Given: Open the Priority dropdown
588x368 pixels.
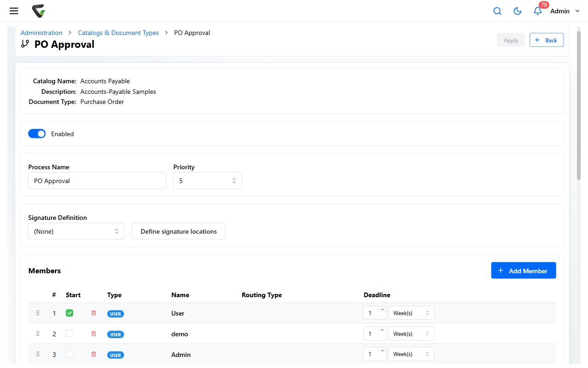Looking at the screenshot, I should click(x=208, y=181).
